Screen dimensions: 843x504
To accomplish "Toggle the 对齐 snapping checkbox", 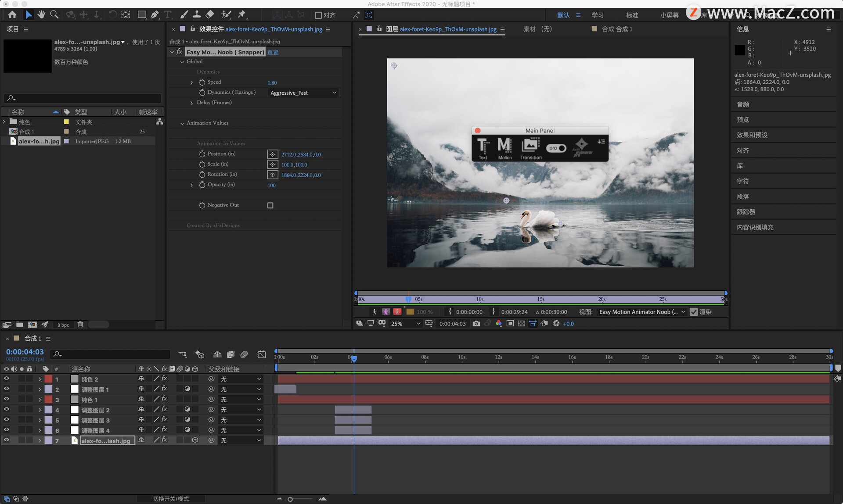I will tap(318, 15).
